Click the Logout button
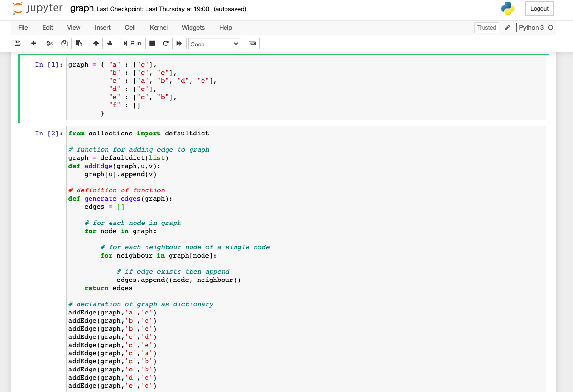 pos(539,9)
